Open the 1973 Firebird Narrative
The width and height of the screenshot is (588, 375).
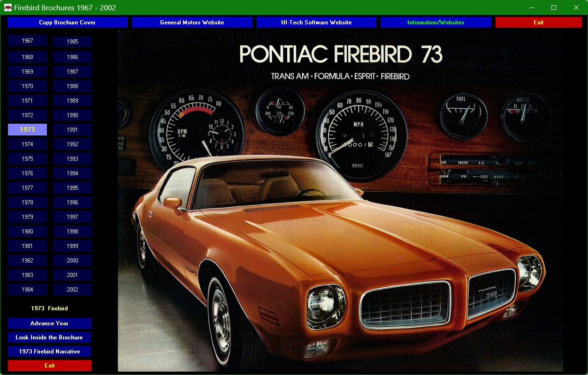49,352
